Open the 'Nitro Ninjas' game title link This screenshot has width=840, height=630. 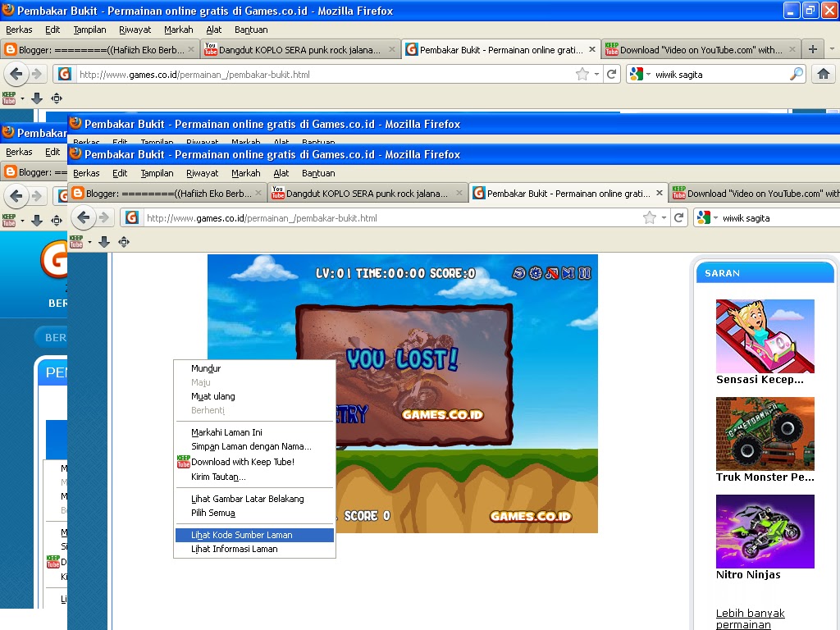pyautogui.click(x=748, y=574)
